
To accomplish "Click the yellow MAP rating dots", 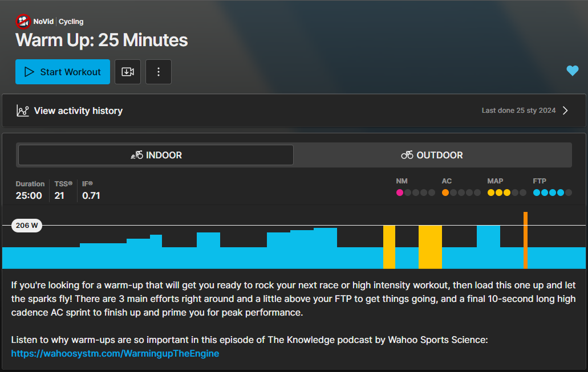I will [x=499, y=193].
